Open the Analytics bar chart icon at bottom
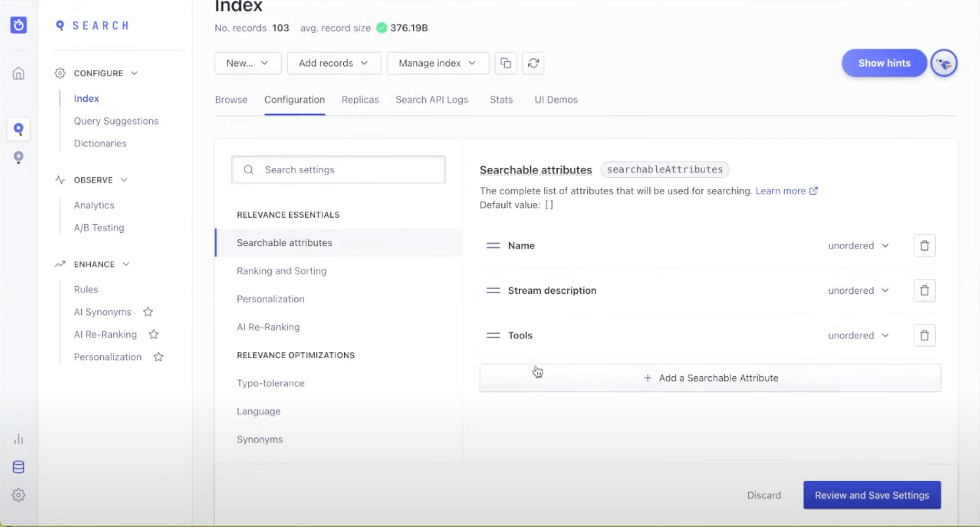This screenshot has height=527, width=980. pyautogui.click(x=18, y=438)
